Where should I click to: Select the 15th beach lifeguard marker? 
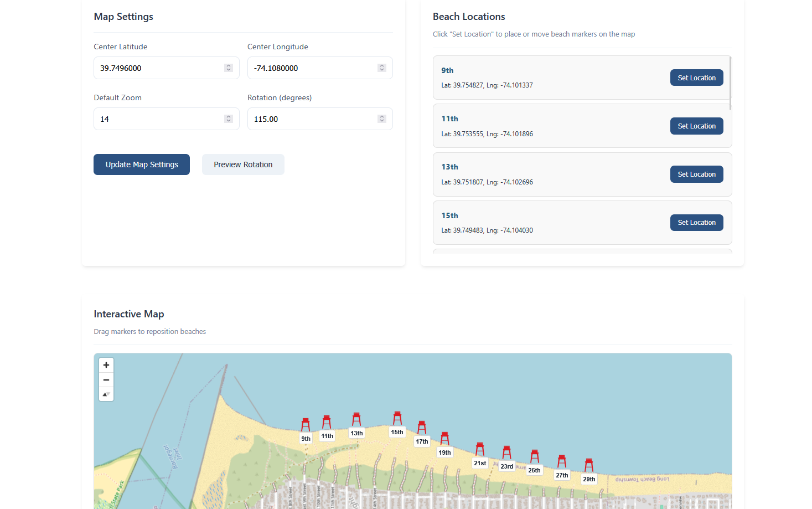[x=397, y=417]
